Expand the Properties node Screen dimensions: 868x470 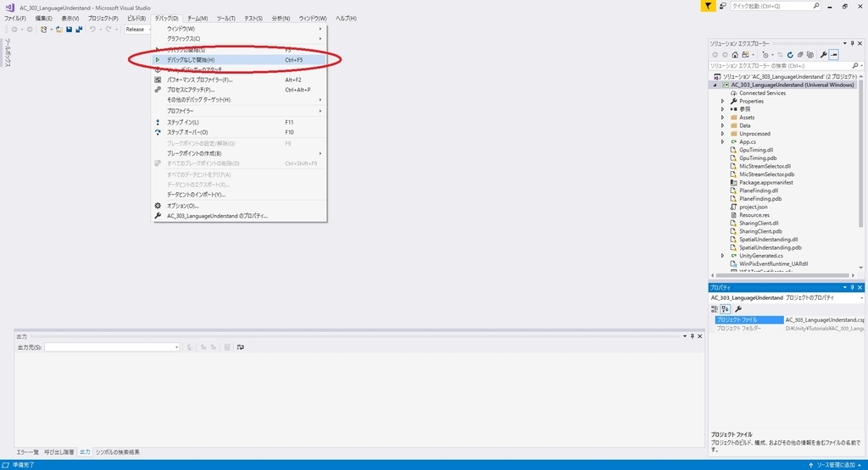[x=722, y=101]
